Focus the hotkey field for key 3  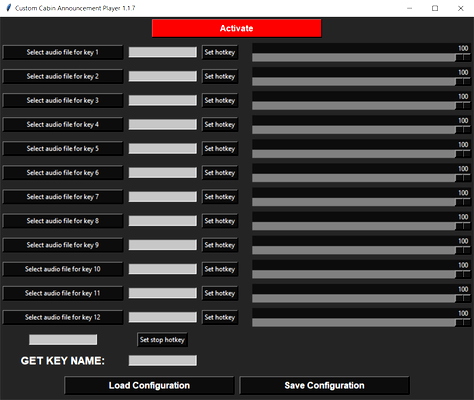click(163, 100)
